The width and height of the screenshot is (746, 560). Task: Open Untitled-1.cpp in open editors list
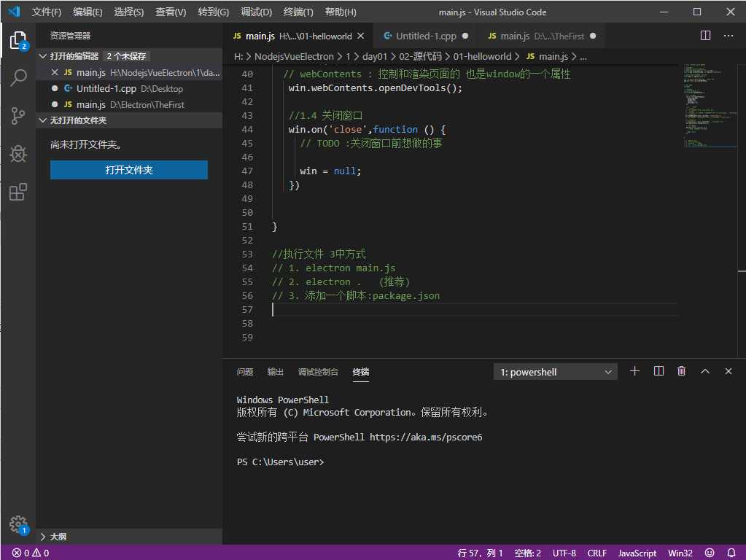click(x=129, y=88)
